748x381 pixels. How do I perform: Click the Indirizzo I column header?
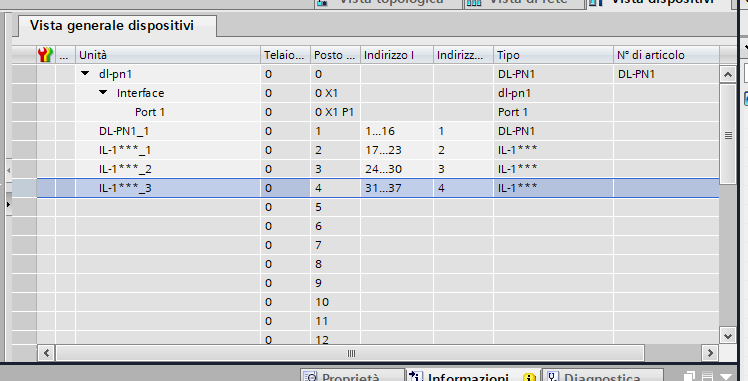397,55
